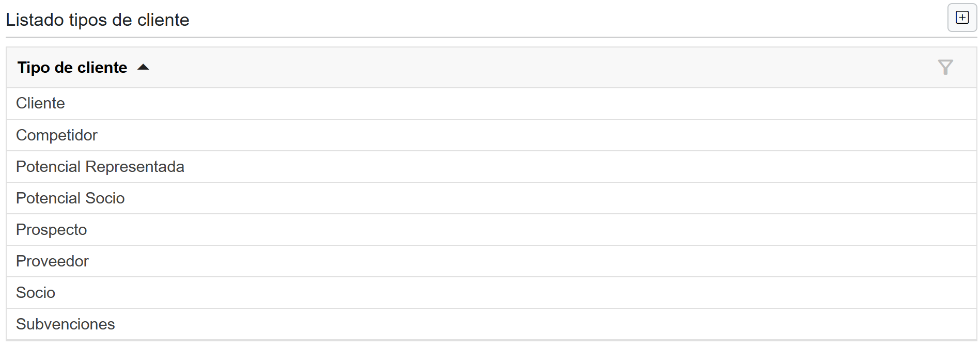980x347 pixels.
Task: Click the add new client type plus icon
Action: pos(962,18)
